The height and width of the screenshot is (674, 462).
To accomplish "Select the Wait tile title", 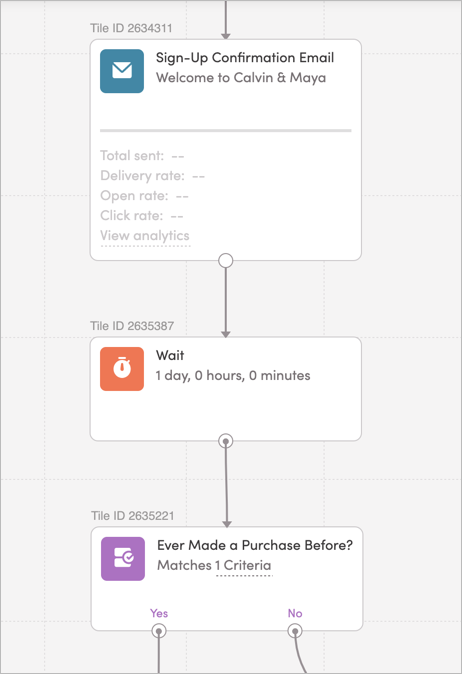I will click(170, 355).
